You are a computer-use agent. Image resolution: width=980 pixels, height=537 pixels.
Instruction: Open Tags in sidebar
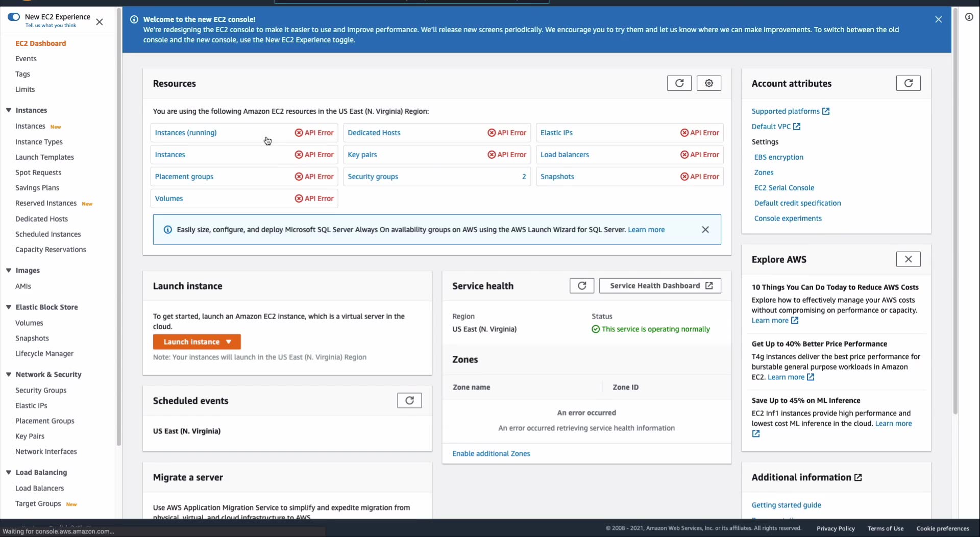[x=22, y=74]
